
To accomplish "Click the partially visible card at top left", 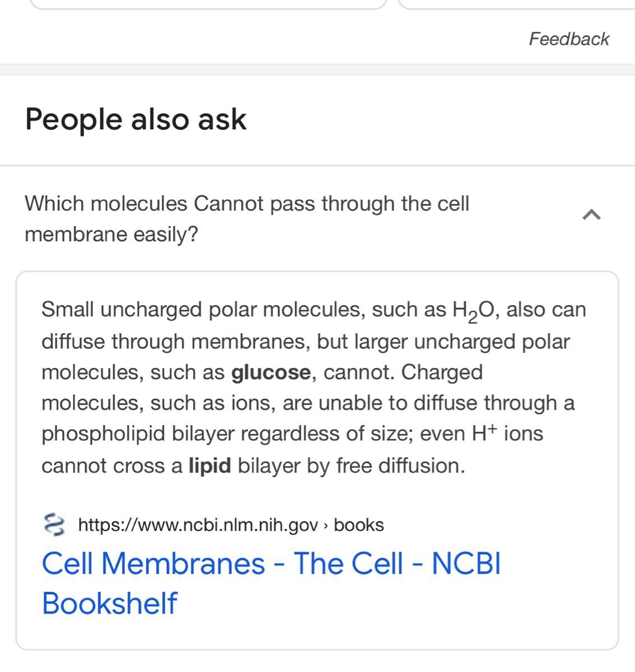I will click(207, 4).
